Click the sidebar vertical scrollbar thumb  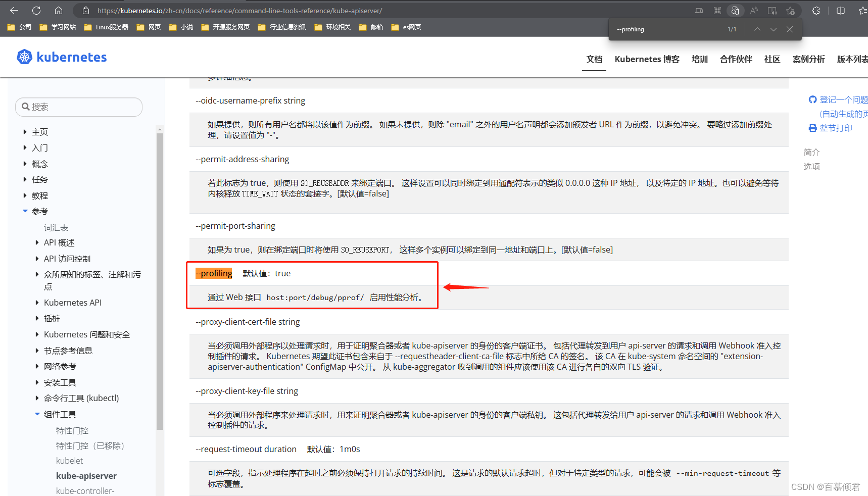click(x=160, y=281)
